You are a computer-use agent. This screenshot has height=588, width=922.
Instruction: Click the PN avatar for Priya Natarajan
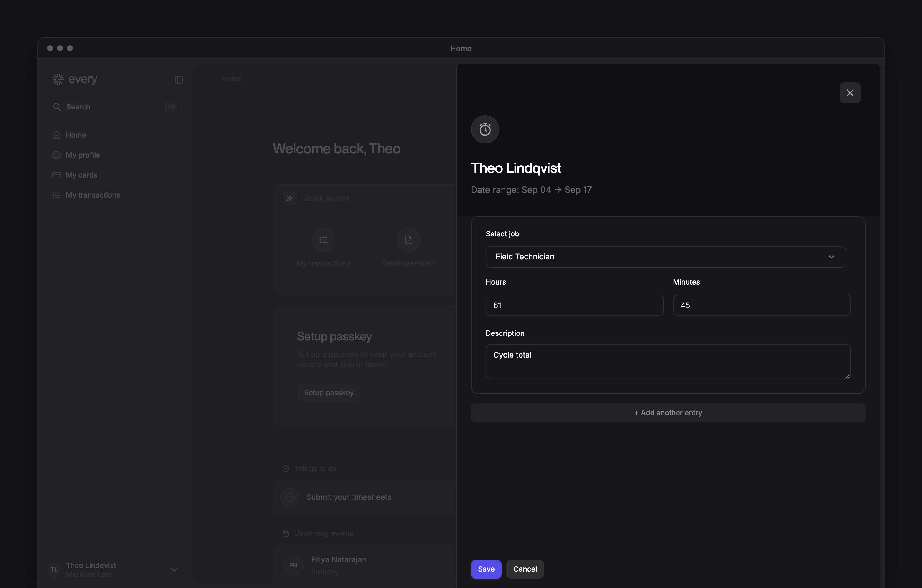pos(293,565)
